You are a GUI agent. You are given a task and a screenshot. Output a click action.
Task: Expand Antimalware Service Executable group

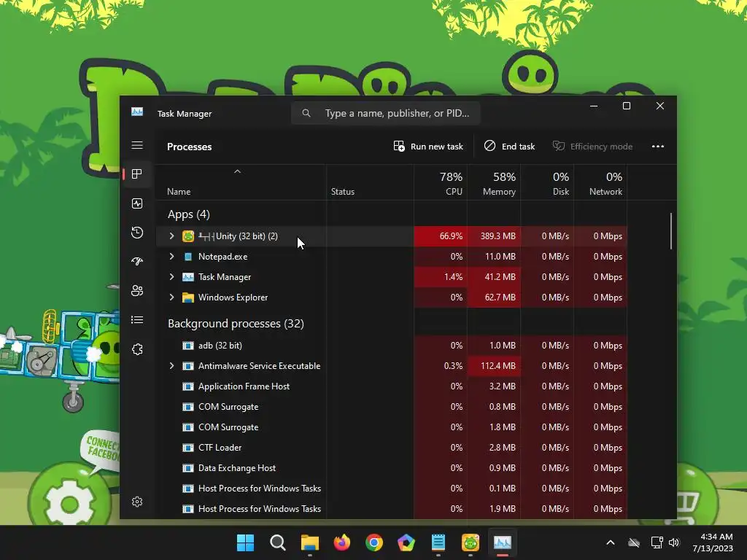point(172,366)
